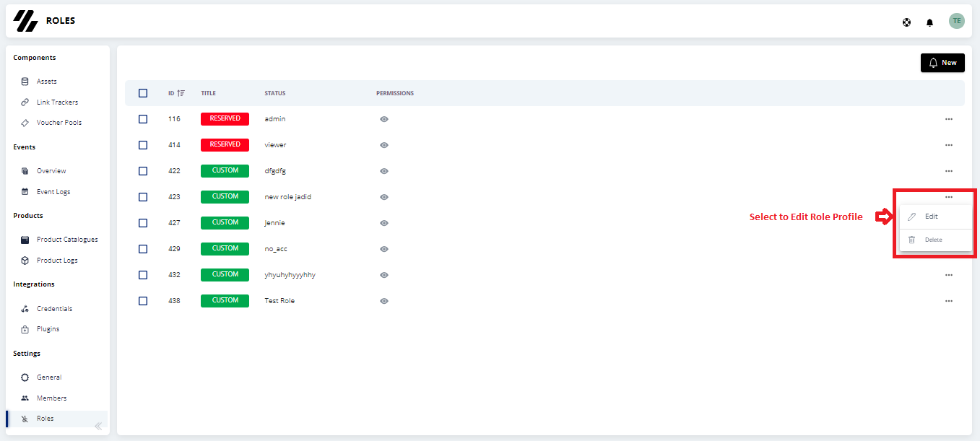Open three-dot menu for dfgdfg row
The height and width of the screenshot is (441, 980).
949,171
